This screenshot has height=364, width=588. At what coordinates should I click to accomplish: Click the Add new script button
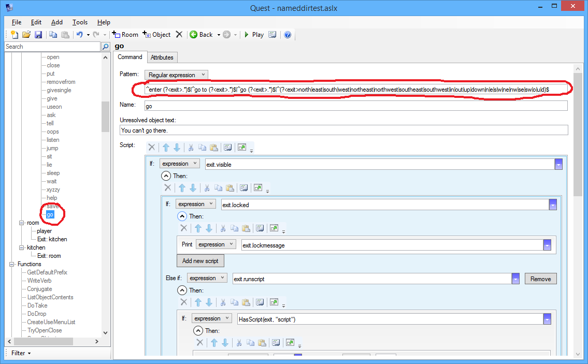point(200,261)
